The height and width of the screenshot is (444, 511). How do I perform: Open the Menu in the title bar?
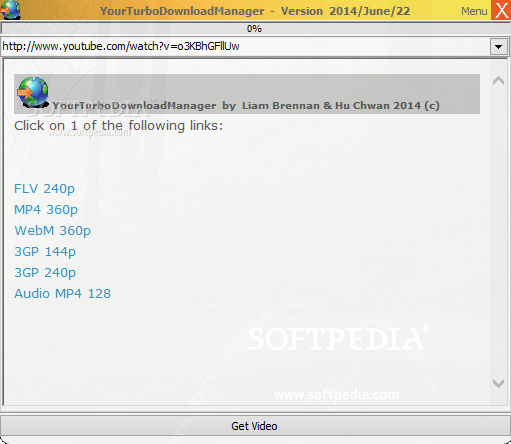coord(474,11)
